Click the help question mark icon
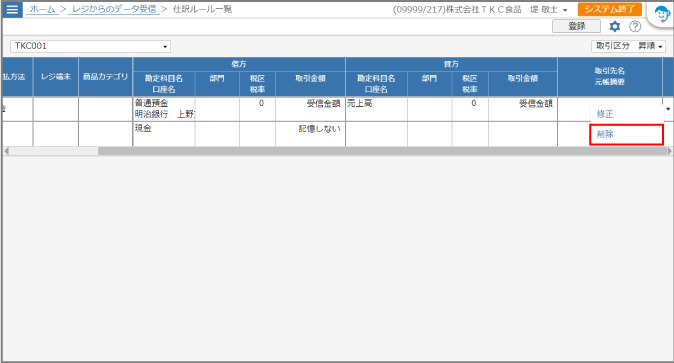 pyautogui.click(x=635, y=27)
